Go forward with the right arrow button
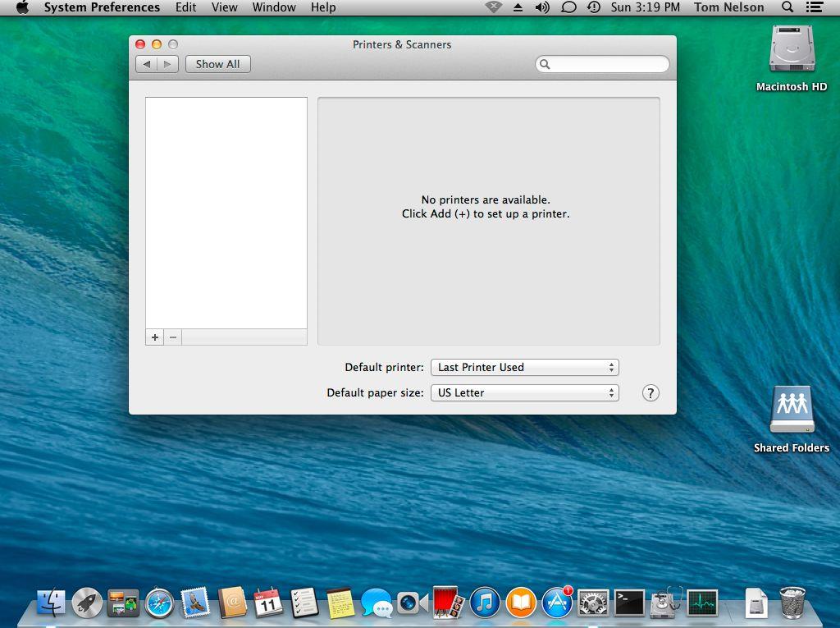The width and height of the screenshot is (840, 628). point(167,64)
